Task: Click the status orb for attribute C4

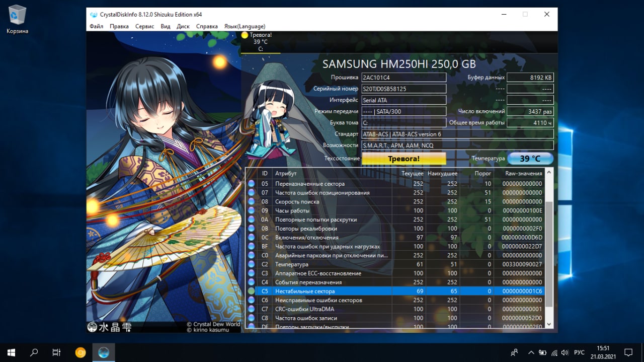Action: pyautogui.click(x=251, y=282)
